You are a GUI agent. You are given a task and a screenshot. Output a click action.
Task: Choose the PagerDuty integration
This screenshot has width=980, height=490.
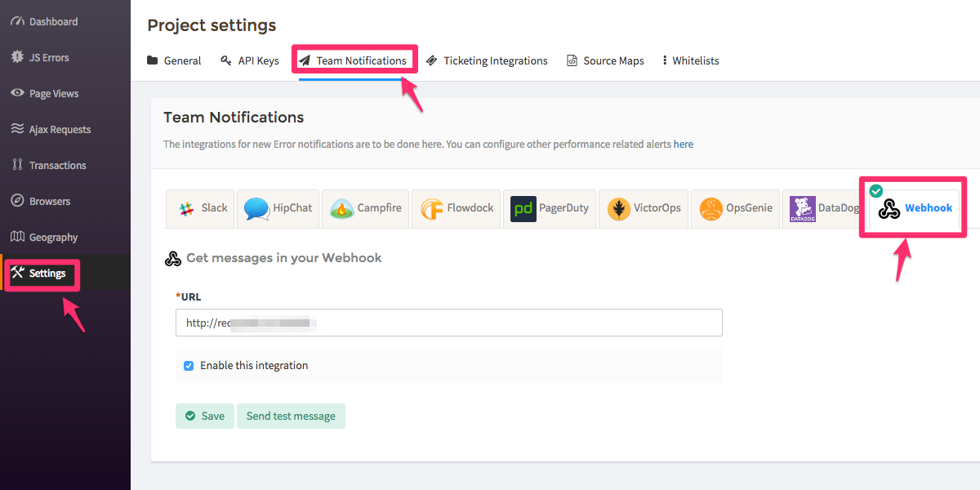pos(549,208)
